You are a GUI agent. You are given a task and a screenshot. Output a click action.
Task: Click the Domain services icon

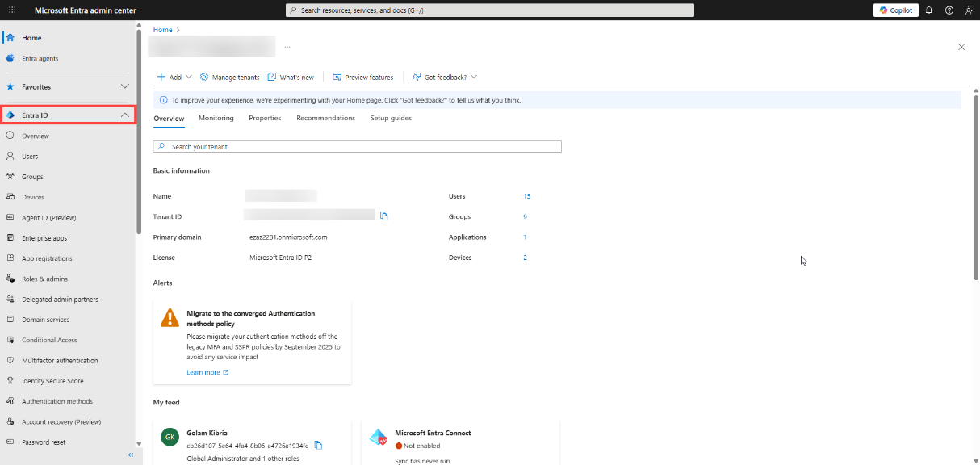(10, 320)
